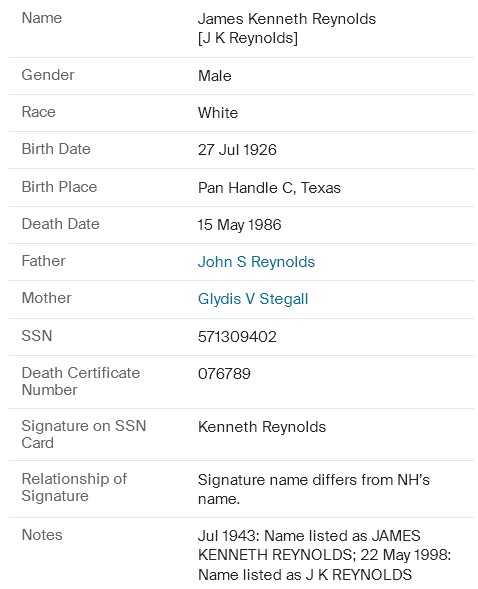Click the Birth Place value Pan Handle C, Texas

pos(269,187)
